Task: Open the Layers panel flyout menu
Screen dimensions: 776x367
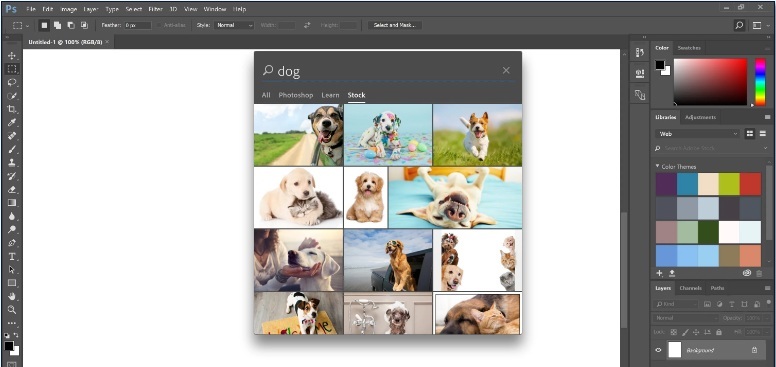Action: 768,288
